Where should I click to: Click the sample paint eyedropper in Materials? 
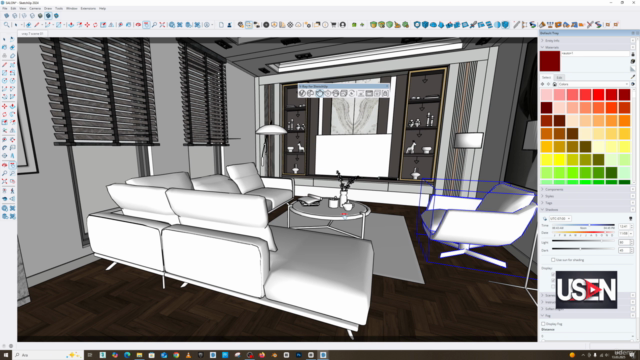click(x=633, y=77)
